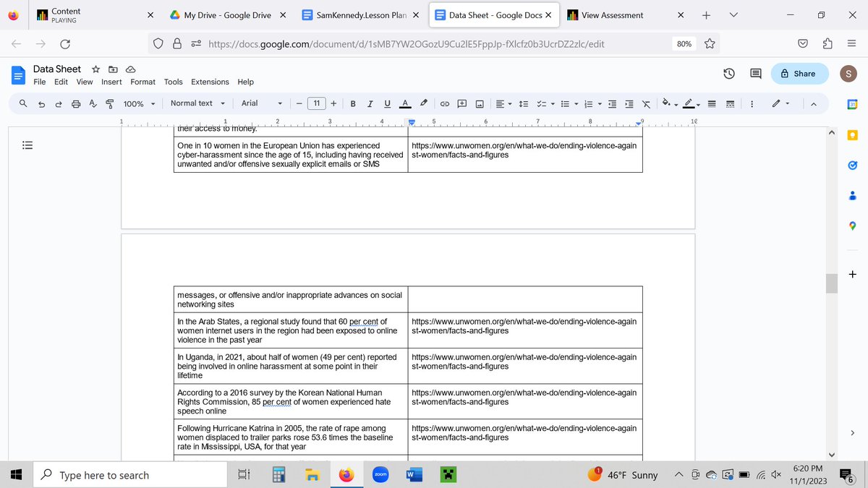Image resolution: width=868 pixels, height=488 pixels.
Task: Open the zoom level 100% dropdown
Action: coord(139,103)
